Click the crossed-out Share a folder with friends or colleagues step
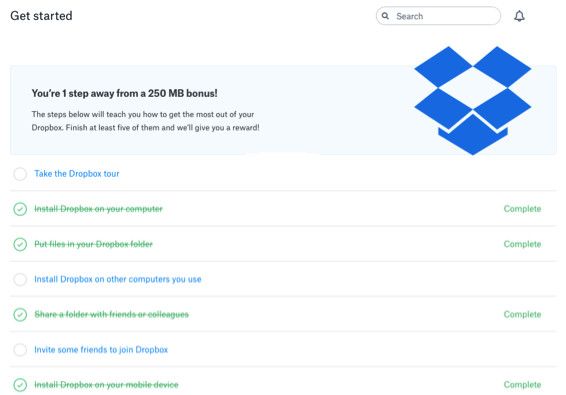This screenshot has width=566, height=395. click(112, 314)
